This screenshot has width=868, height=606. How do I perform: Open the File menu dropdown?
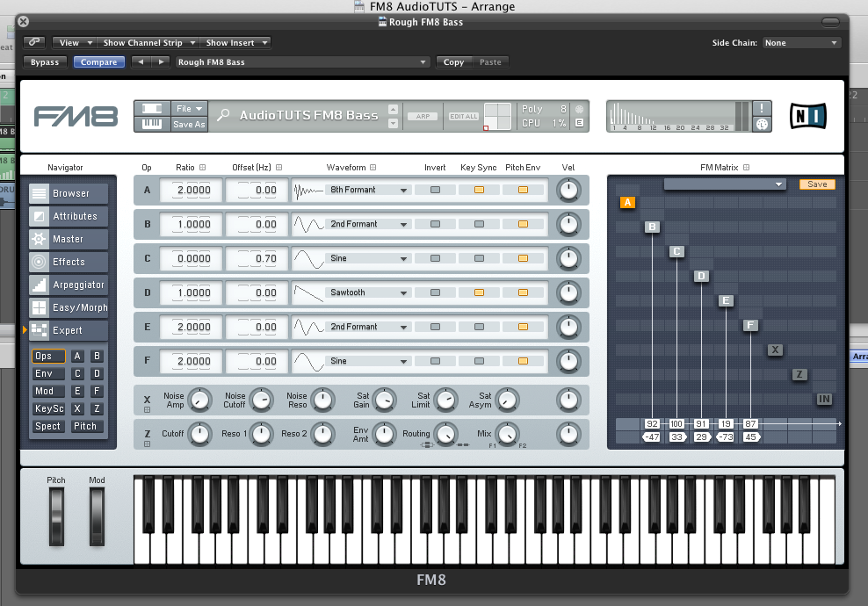click(x=189, y=109)
